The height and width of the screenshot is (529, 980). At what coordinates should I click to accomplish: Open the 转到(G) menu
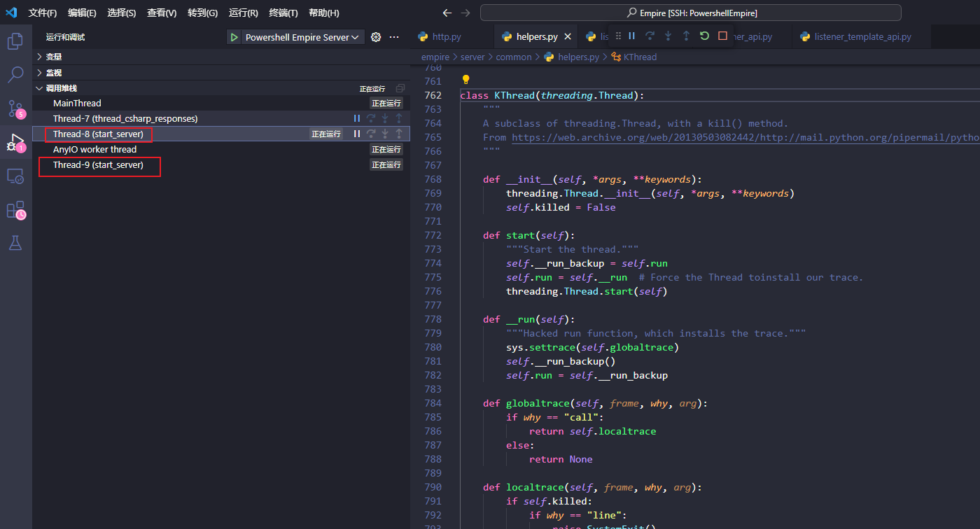pos(202,13)
